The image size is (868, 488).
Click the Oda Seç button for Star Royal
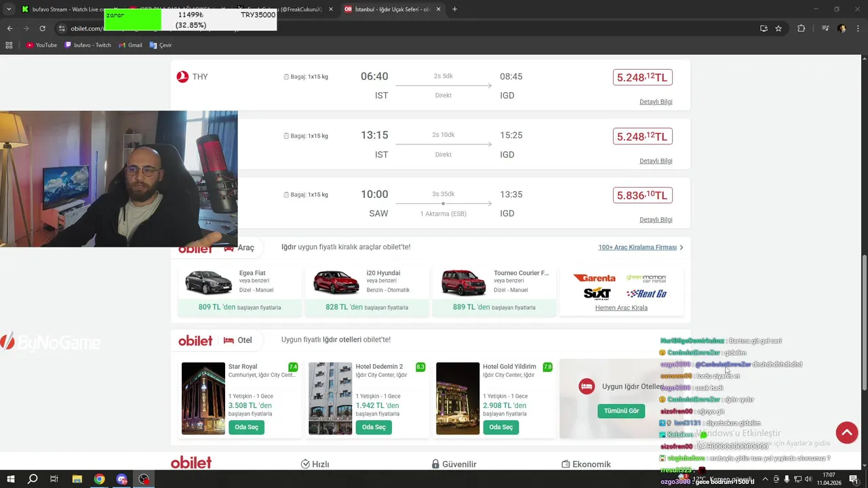246,427
